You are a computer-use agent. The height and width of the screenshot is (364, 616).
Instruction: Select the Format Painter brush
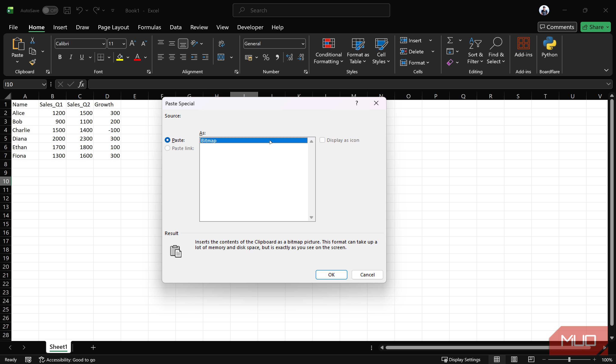coord(33,62)
